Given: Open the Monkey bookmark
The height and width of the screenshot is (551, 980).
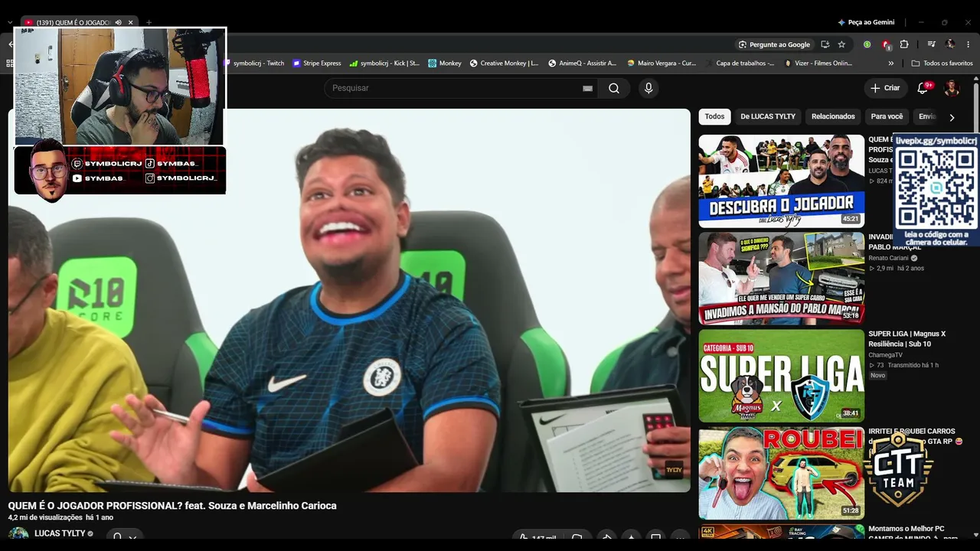Looking at the screenshot, I should 445,64.
